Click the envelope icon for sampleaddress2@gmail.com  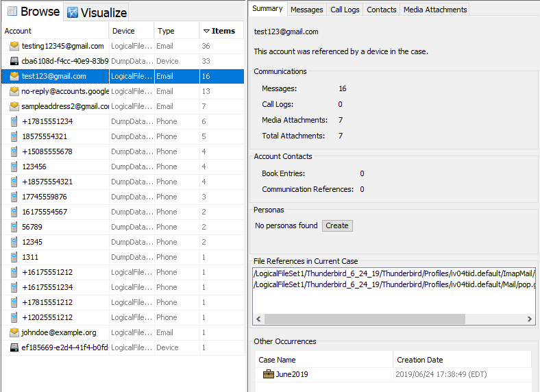14,106
